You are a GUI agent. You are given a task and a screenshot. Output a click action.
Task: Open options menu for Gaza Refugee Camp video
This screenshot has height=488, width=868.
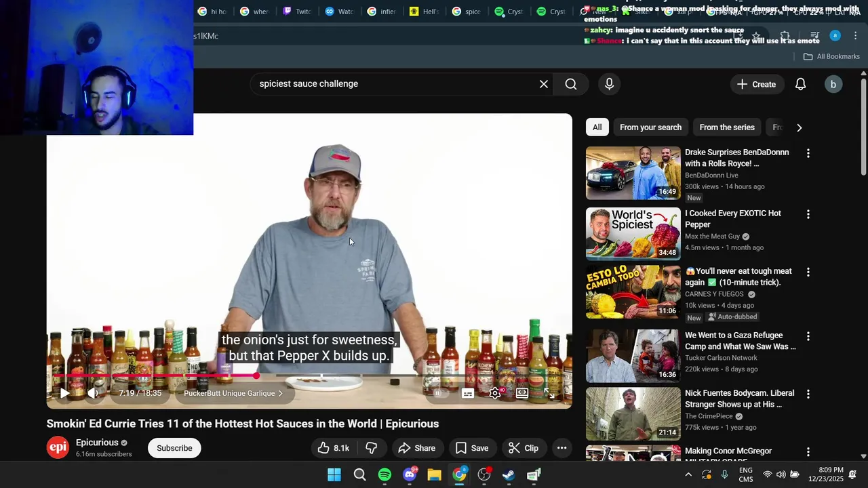[x=808, y=337]
